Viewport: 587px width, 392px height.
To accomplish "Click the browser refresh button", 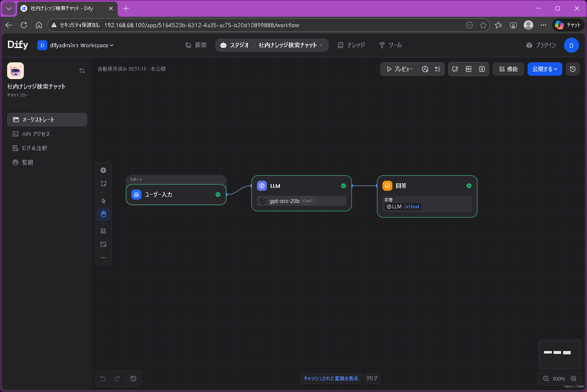I will coord(24,25).
